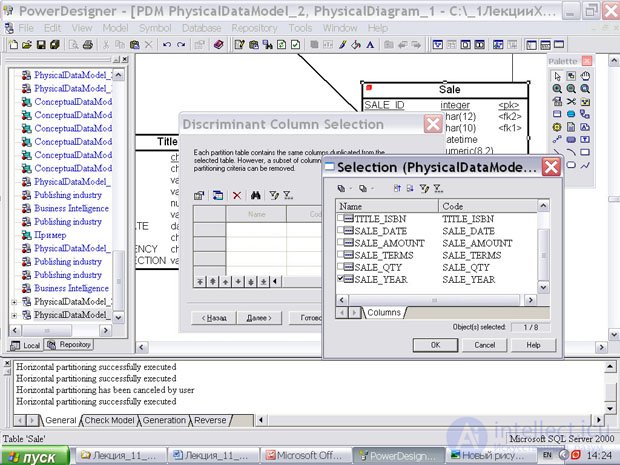Click OK in the Selection dialog
This screenshot has width=620, height=465.
435,345
